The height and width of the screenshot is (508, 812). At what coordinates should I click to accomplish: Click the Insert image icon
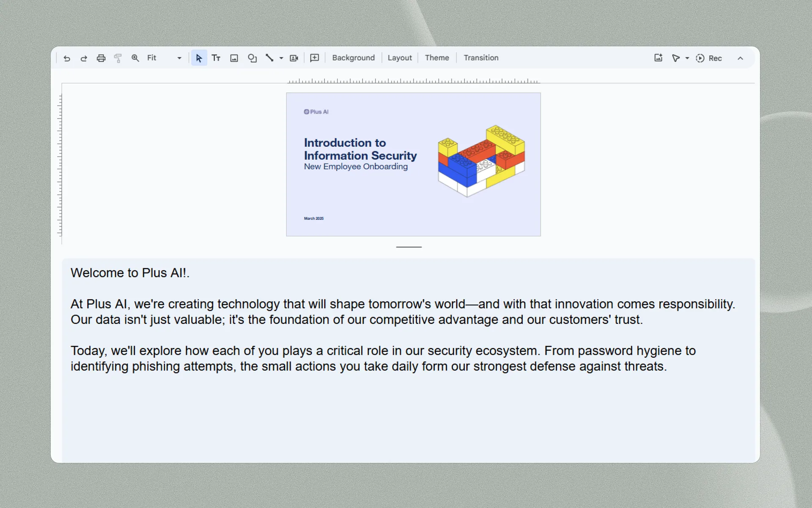pyautogui.click(x=234, y=58)
